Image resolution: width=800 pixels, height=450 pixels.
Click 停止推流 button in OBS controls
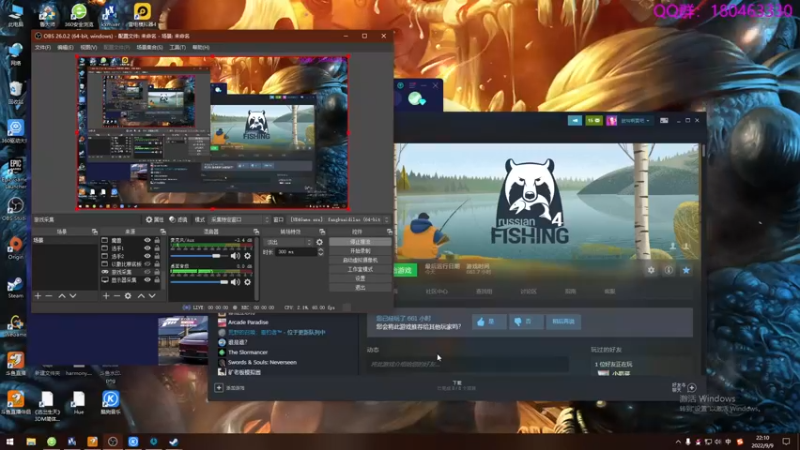(360, 242)
